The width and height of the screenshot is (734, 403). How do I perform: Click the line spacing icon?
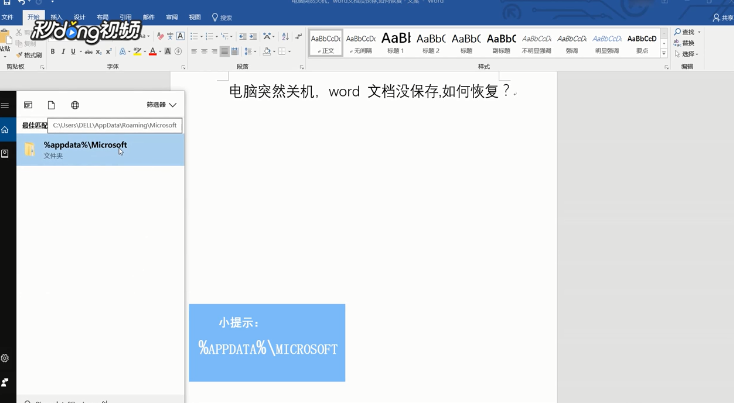[248, 51]
